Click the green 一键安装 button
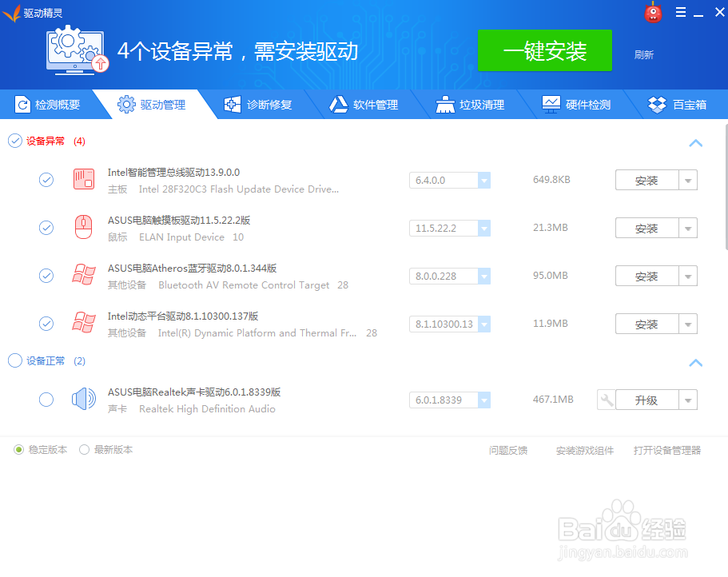The width and height of the screenshot is (728, 577). pyautogui.click(x=545, y=50)
